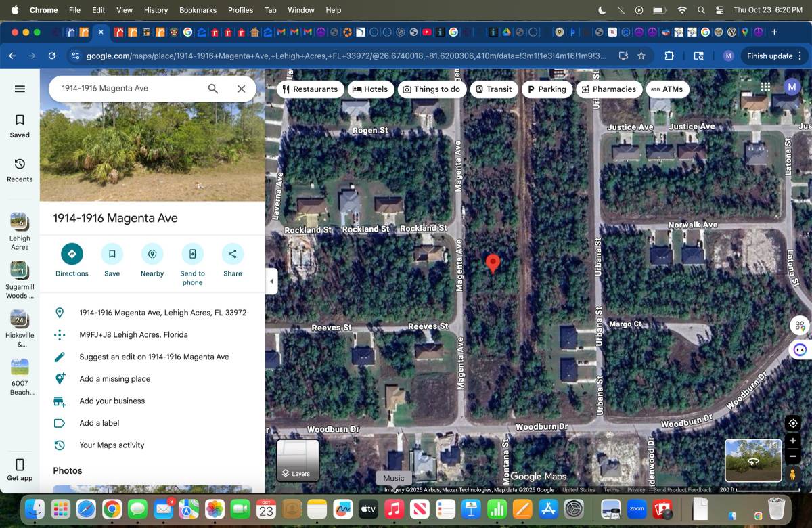Select the Restaurants category chip
812x528 pixels.
[310, 89]
